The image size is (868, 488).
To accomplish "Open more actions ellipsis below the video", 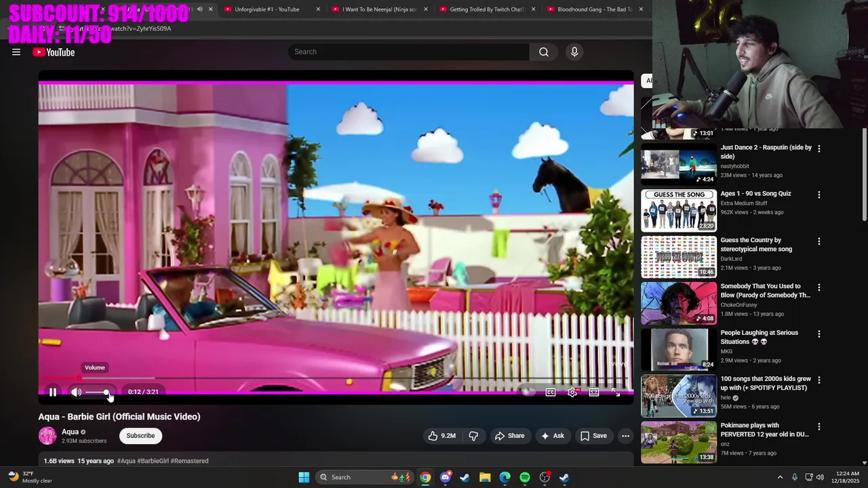I will pyautogui.click(x=625, y=436).
